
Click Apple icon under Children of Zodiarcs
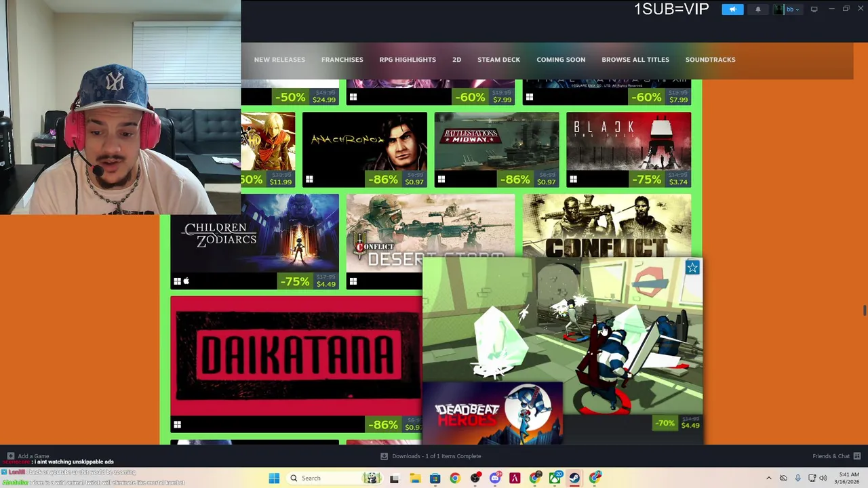click(x=186, y=281)
